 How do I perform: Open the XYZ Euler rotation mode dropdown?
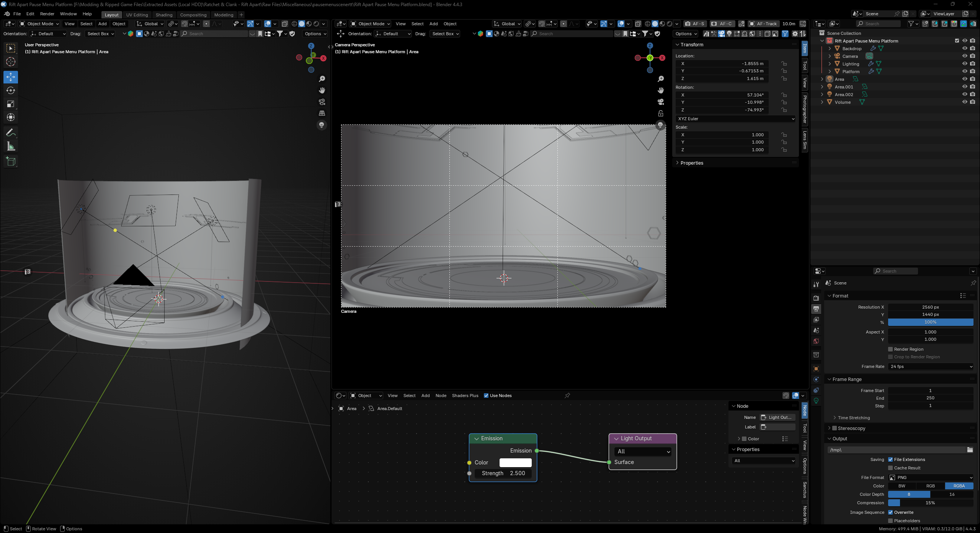point(736,119)
